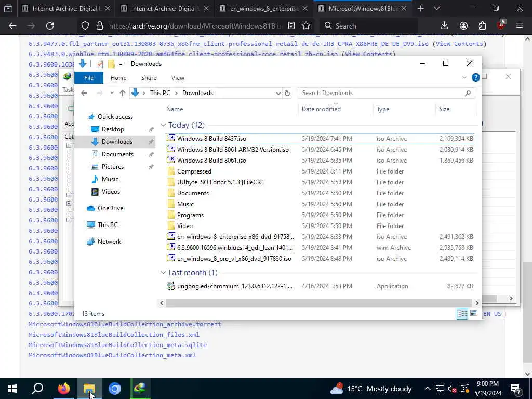
Task: Open the Chromium taskbar icon
Action: coord(115,389)
